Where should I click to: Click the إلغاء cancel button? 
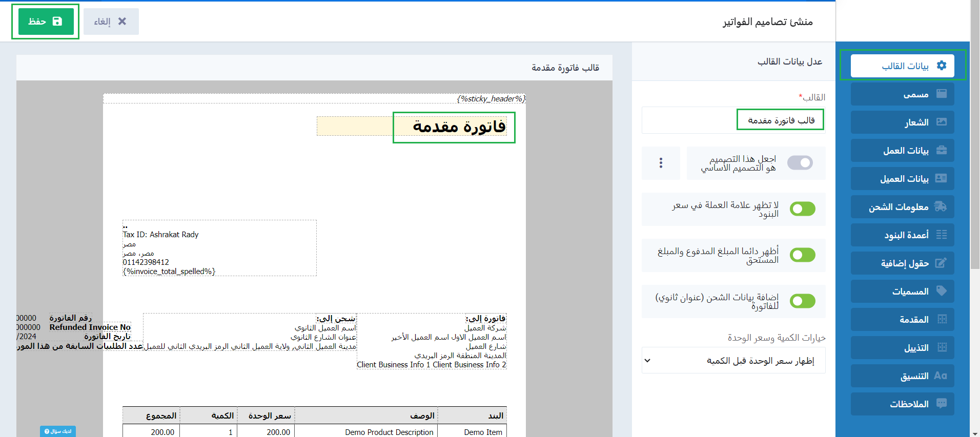(x=111, y=22)
